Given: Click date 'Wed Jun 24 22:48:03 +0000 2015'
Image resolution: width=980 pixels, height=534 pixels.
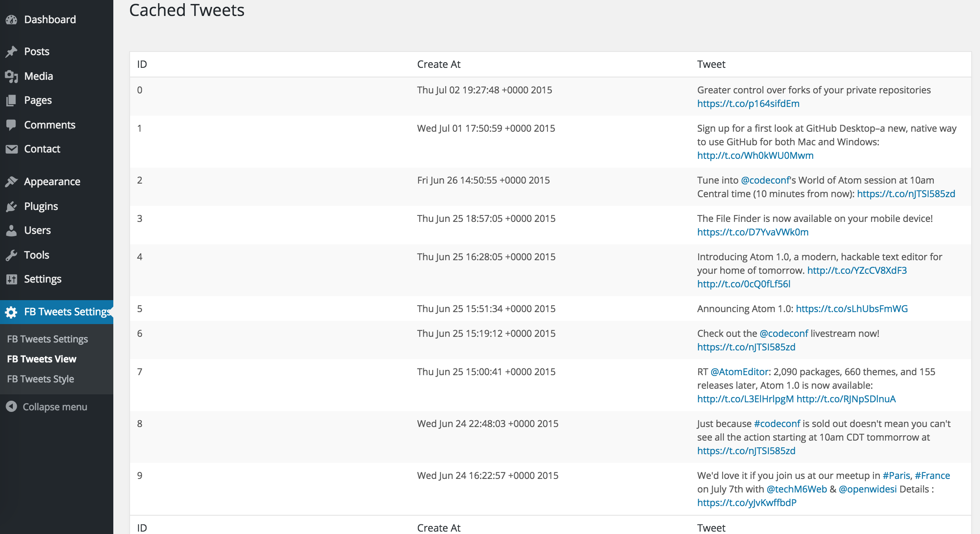Looking at the screenshot, I should tap(488, 424).
